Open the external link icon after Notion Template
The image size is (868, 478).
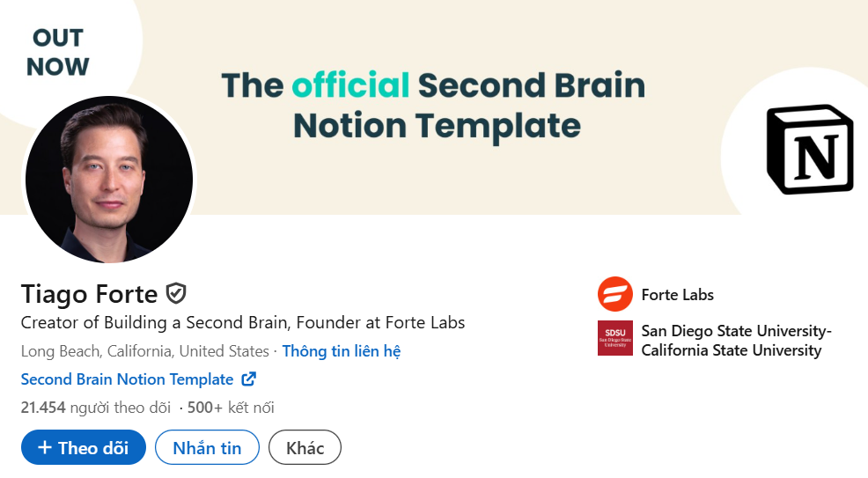[x=249, y=379]
